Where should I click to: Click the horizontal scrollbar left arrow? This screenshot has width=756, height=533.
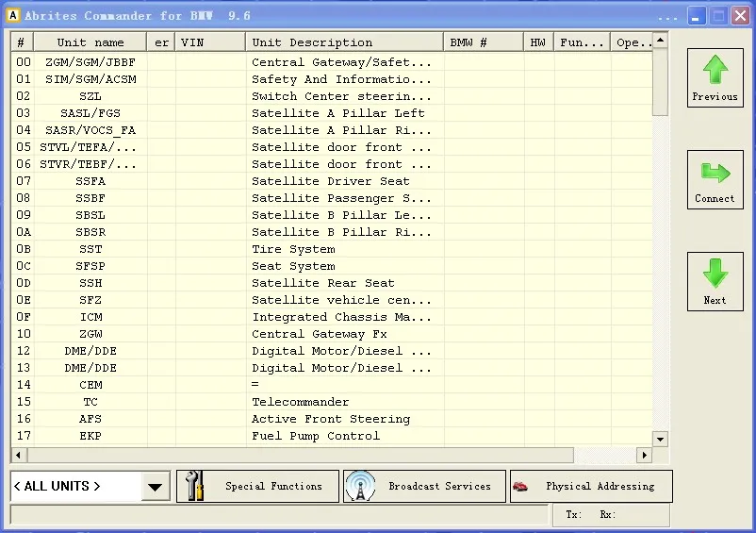click(x=18, y=455)
